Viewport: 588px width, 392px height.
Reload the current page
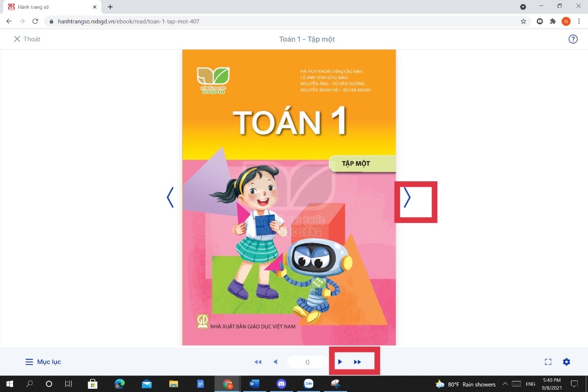pos(35,21)
